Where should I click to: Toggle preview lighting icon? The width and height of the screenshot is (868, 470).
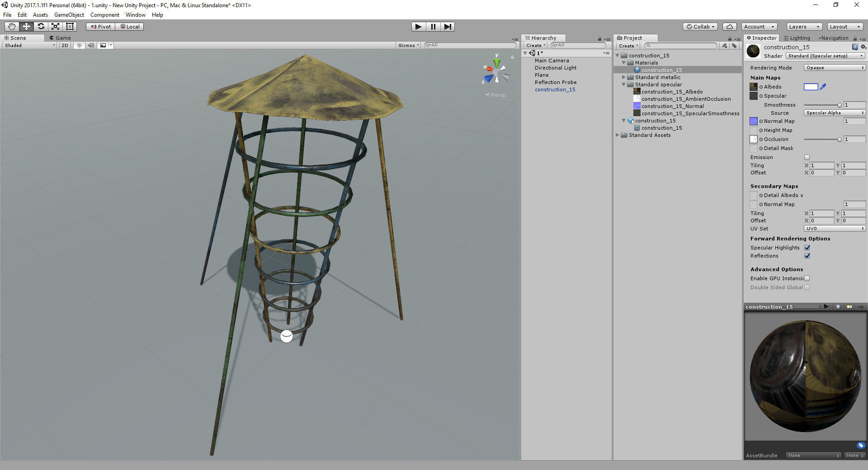(x=849, y=307)
